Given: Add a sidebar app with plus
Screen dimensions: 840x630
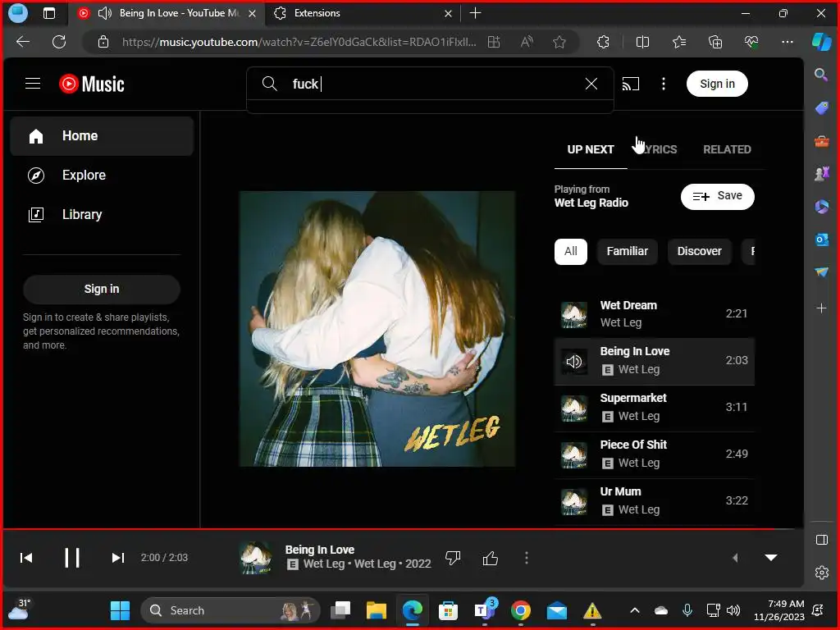Looking at the screenshot, I should 821,308.
